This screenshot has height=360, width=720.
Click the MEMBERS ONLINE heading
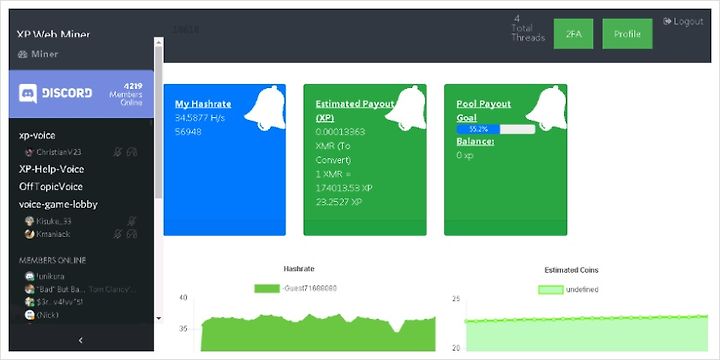pos(52,260)
